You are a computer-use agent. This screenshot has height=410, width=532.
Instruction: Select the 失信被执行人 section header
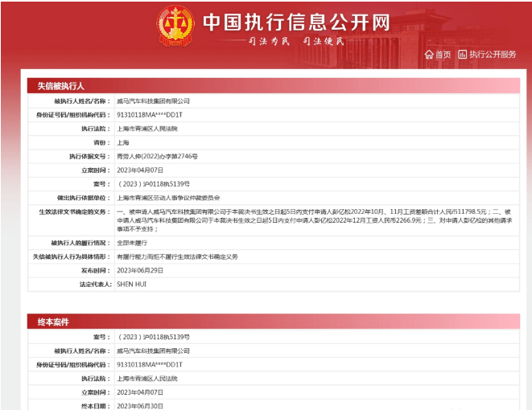click(x=274, y=86)
